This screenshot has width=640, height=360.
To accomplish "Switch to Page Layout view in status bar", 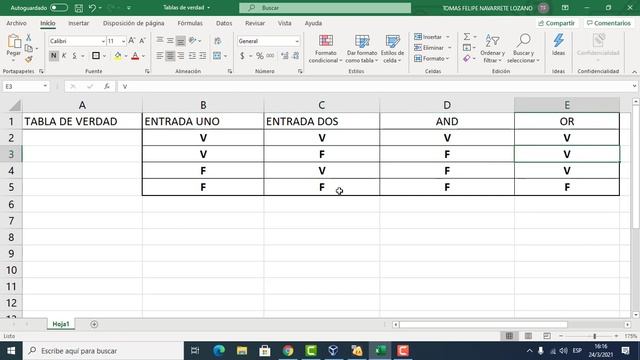I will [528, 336].
